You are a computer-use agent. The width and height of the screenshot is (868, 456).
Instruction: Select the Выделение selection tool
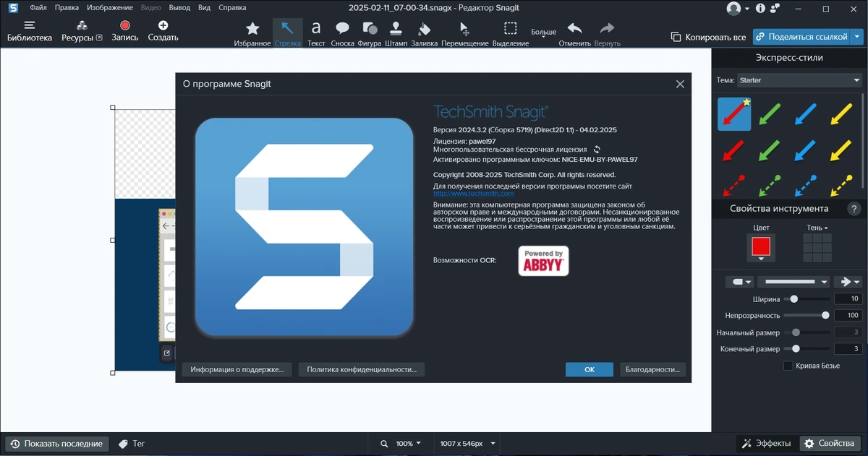tap(511, 33)
